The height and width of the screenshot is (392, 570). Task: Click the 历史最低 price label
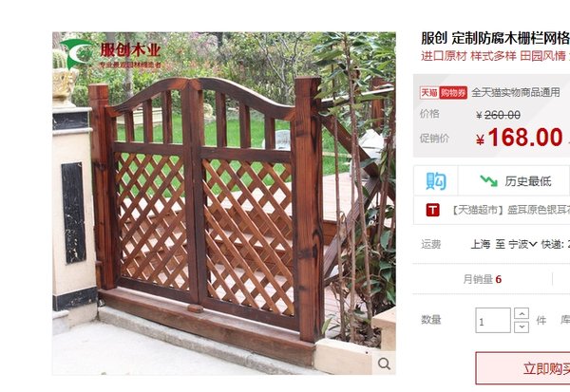tap(528, 181)
